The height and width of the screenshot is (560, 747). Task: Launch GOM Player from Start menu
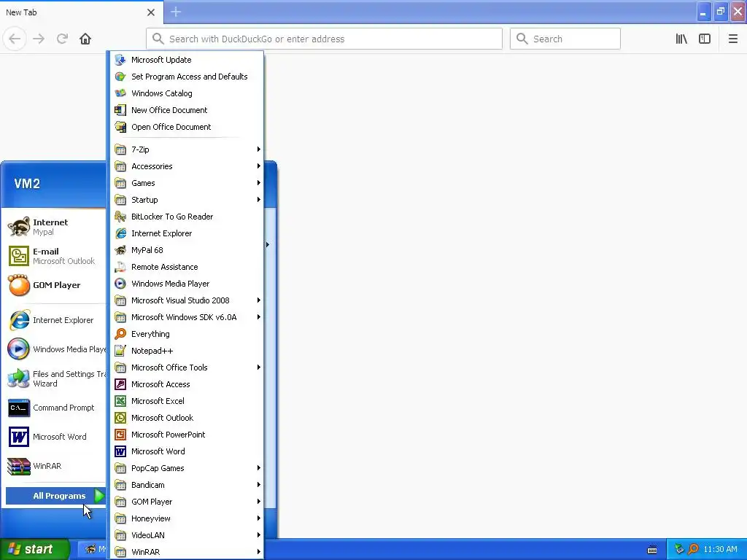coord(55,285)
